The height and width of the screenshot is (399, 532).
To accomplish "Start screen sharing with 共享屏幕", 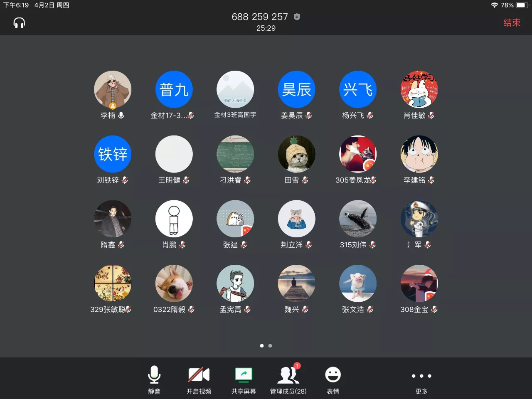I will coord(244,380).
